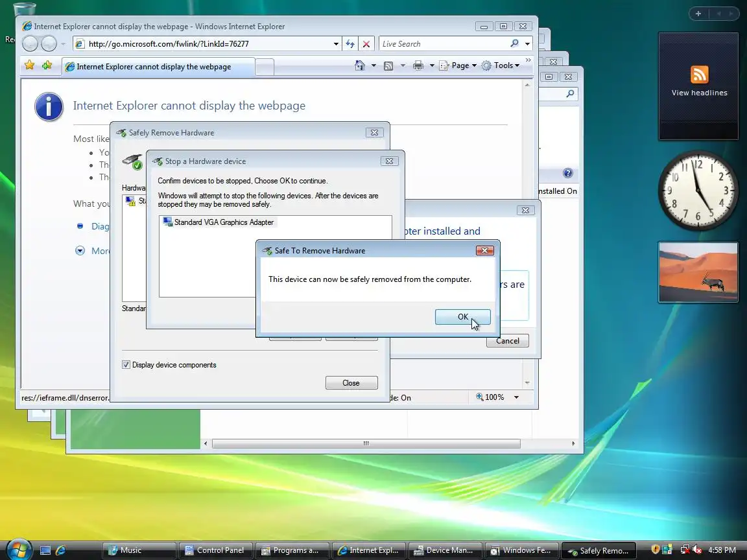This screenshot has height=560, width=747.
Task: Click the Stop loading red X button
Action: 366,44
